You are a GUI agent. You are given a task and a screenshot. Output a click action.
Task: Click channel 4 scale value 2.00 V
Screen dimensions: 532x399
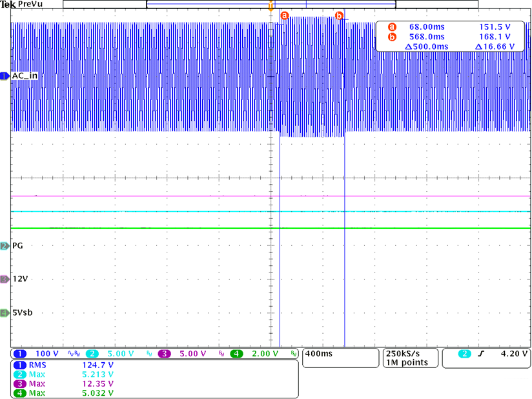click(x=265, y=354)
